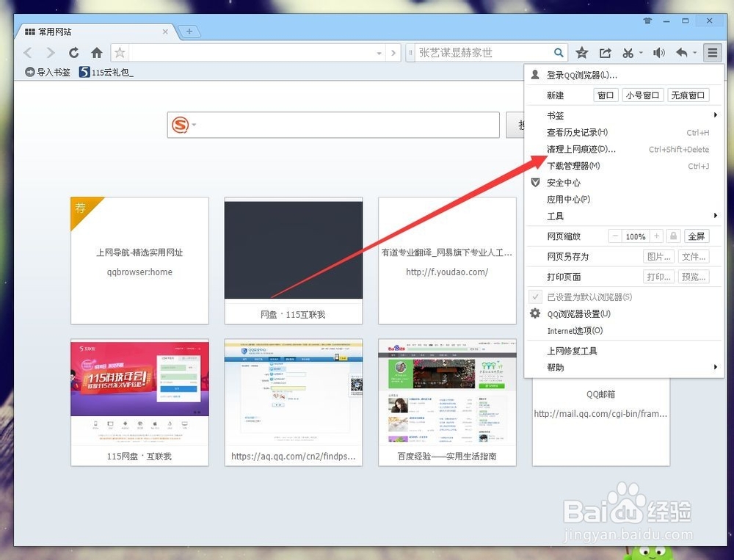Expand the 书签 submenu
The width and height of the screenshot is (734, 560).
point(715,115)
